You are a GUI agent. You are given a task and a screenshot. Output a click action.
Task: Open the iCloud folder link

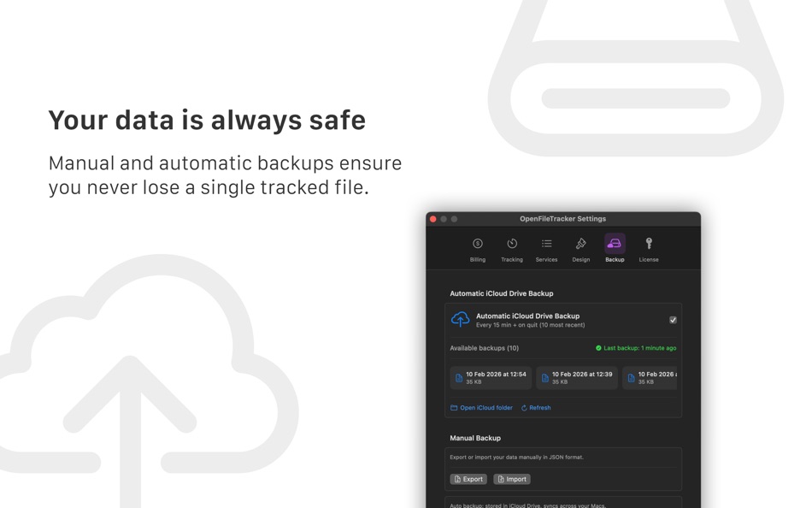coord(484,408)
